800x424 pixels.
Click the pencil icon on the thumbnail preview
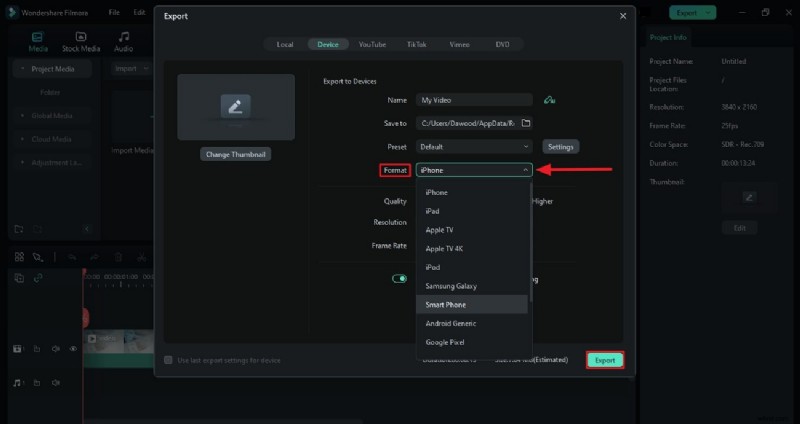point(236,108)
